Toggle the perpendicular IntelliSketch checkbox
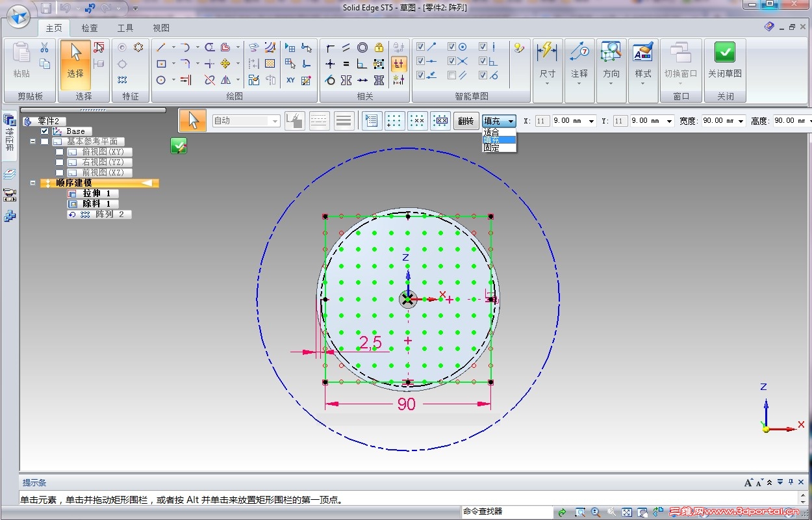 click(x=483, y=61)
